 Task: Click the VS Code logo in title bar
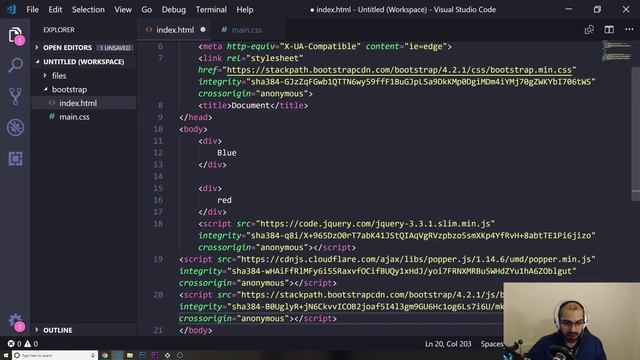[11, 9]
